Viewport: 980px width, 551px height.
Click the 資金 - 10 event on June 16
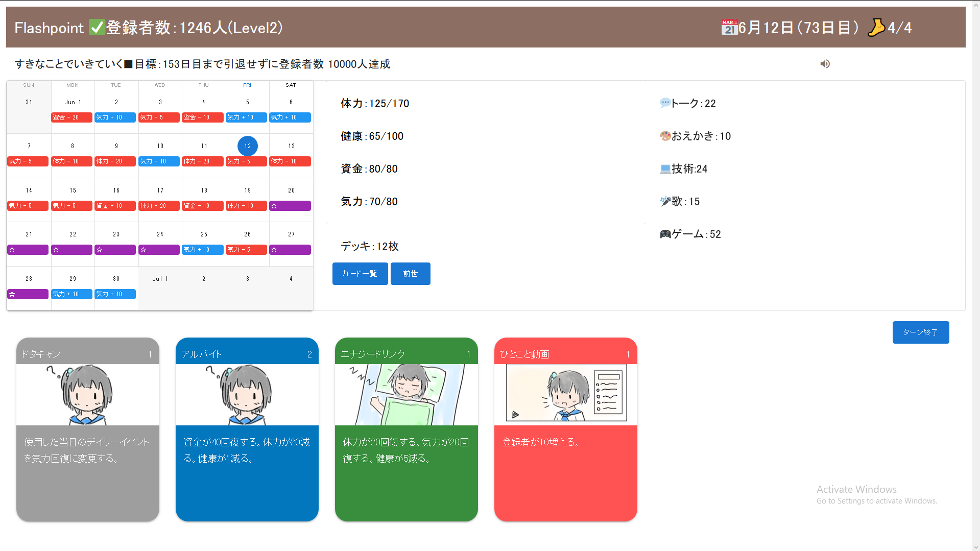[x=115, y=206]
